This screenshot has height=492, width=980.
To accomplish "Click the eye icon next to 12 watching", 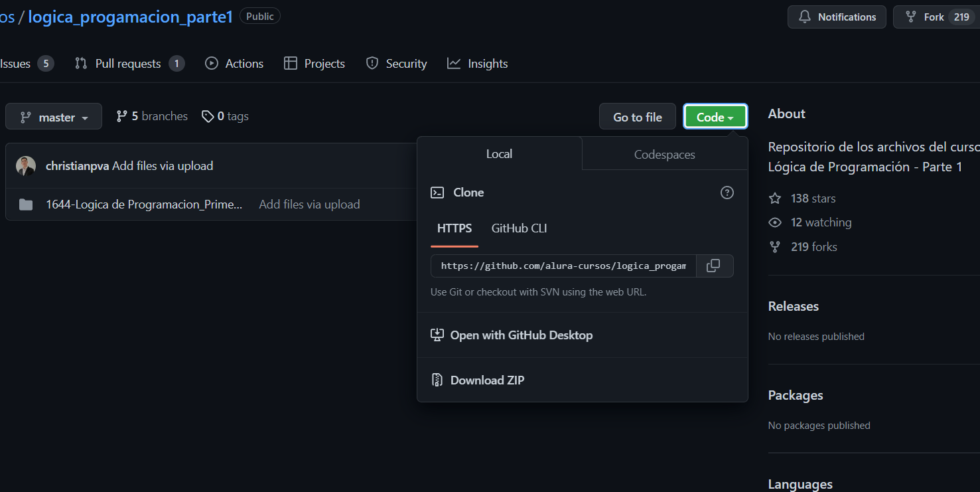I will click(x=775, y=222).
